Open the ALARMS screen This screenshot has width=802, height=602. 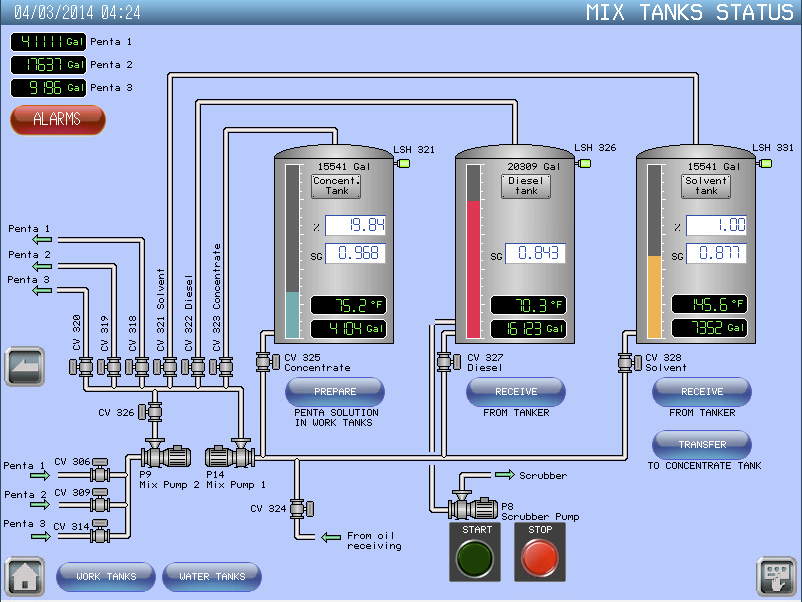pyautogui.click(x=57, y=119)
